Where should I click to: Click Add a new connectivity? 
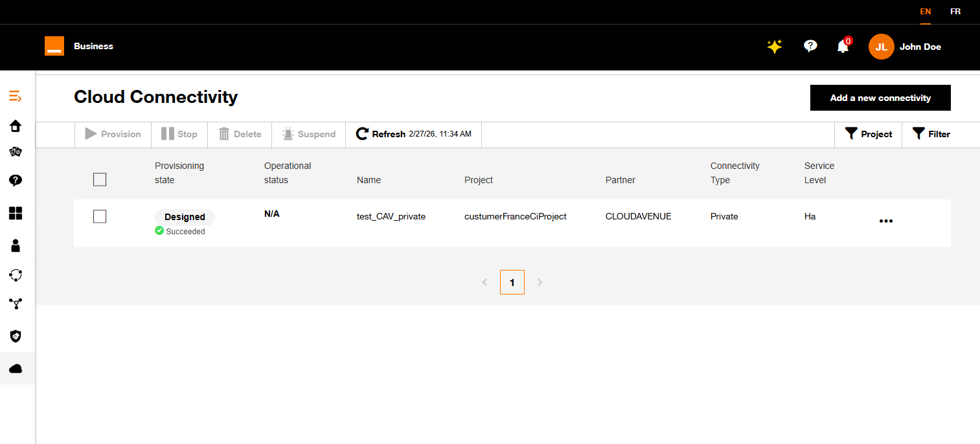pos(880,98)
